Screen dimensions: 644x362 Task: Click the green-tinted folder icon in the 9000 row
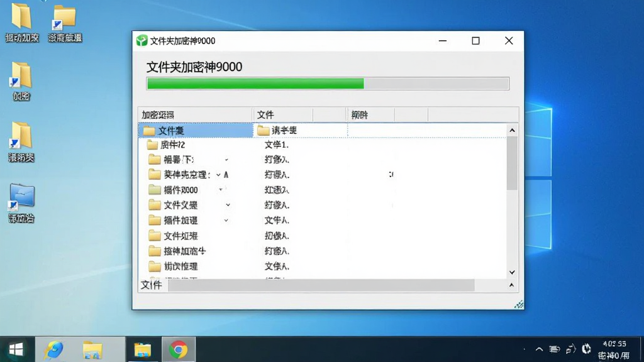click(x=155, y=190)
